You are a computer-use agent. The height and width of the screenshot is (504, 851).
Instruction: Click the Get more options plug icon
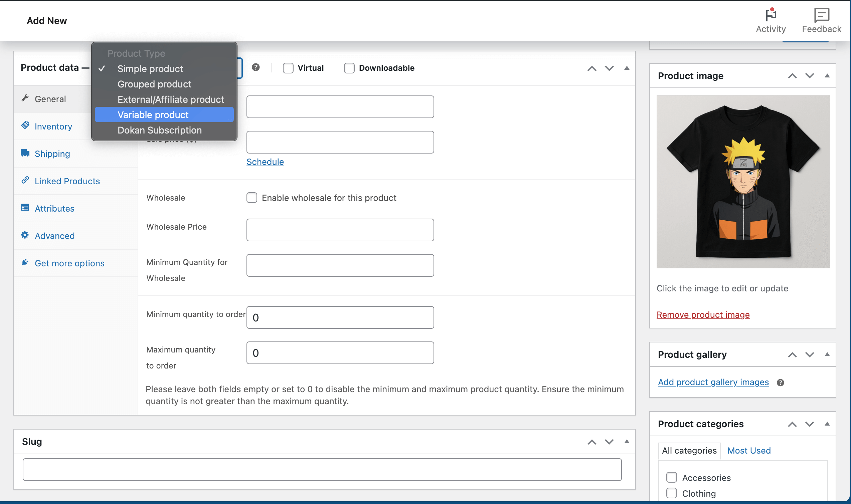point(25,262)
